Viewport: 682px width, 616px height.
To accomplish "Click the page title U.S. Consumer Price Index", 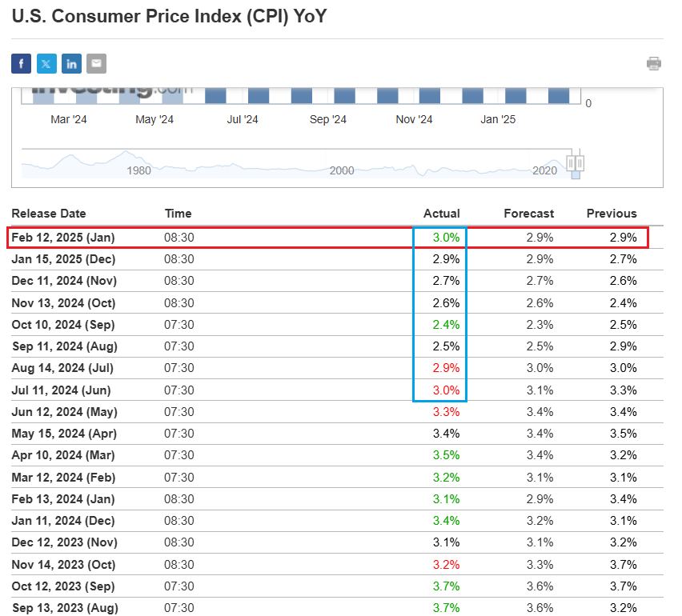I will click(170, 15).
